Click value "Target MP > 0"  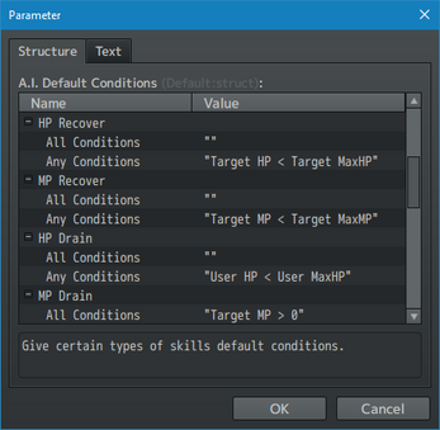pos(254,315)
